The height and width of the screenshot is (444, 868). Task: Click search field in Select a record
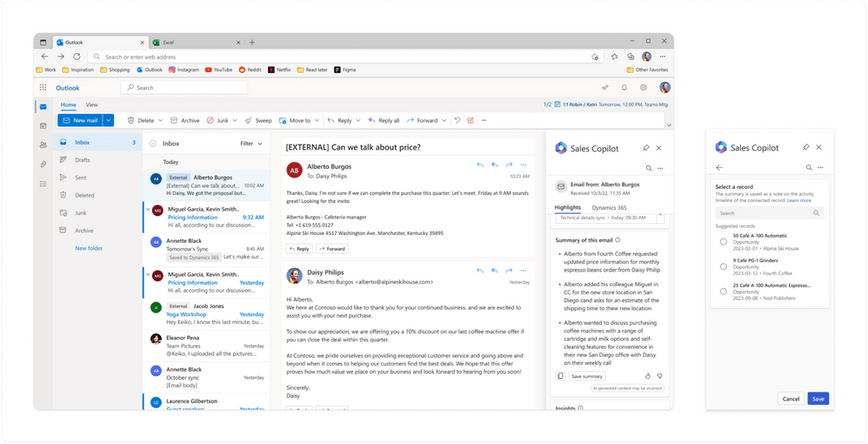770,212
